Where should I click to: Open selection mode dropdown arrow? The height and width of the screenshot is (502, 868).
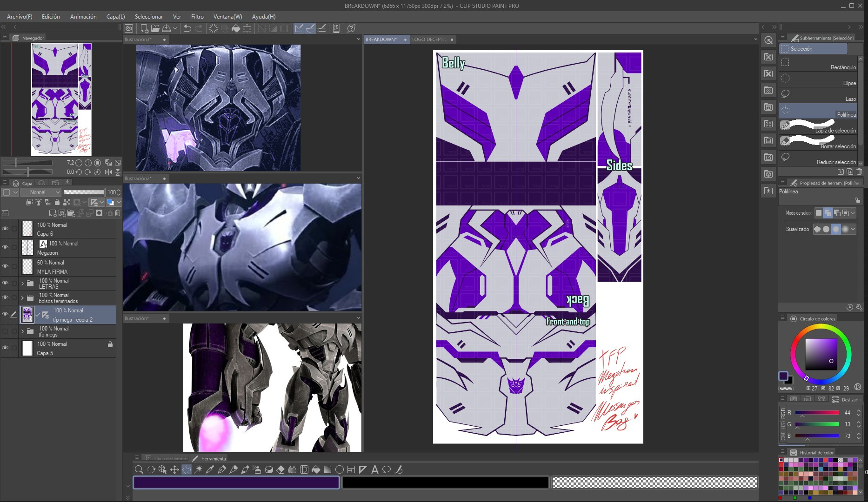tap(853, 213)
